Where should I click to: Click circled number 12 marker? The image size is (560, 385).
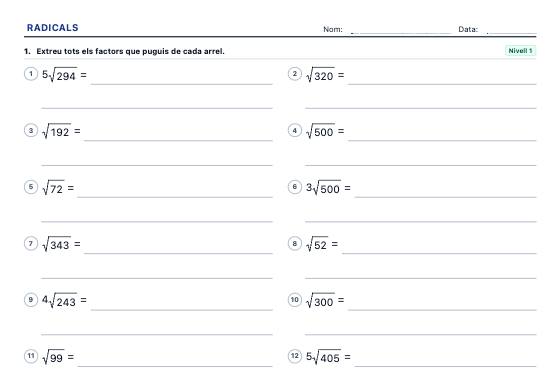(295, 356)
